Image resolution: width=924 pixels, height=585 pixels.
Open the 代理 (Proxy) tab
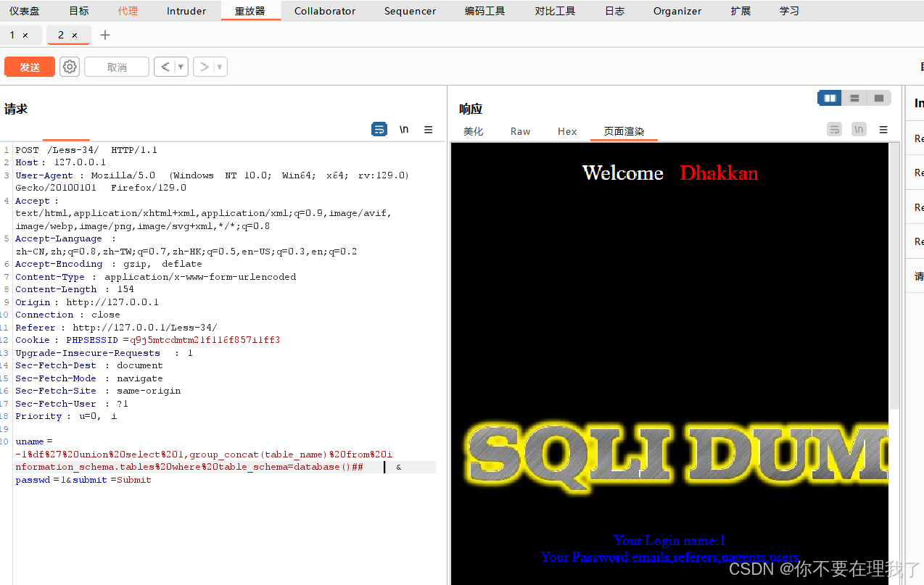[x=128, y=11]
